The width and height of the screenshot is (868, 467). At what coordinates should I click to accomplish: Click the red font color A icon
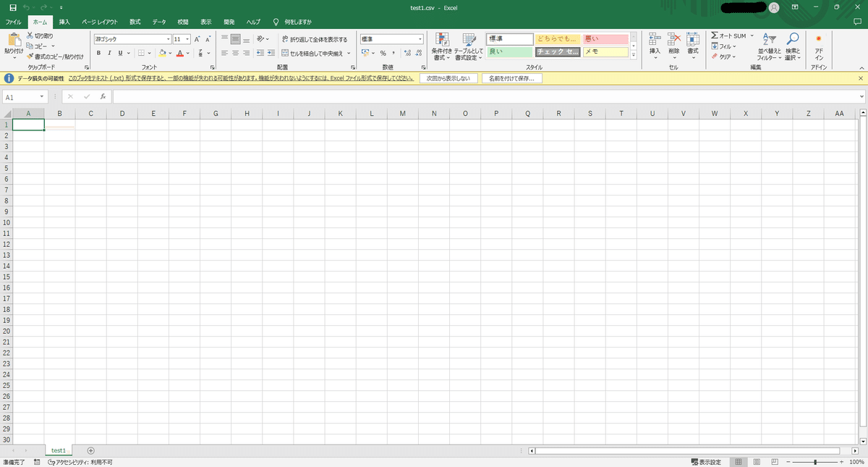click(180, 53)
